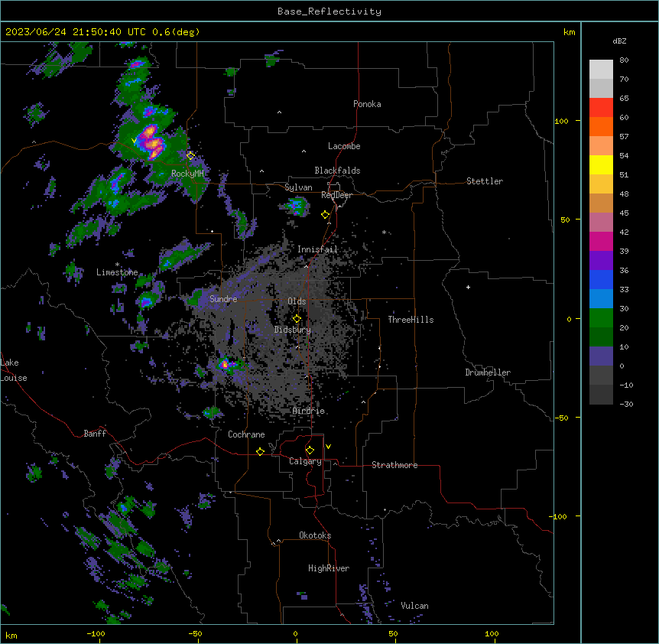The width and height of the screenshot is (659, 644).
Task: Click the -50 tick label on the right axis
Action: tap(561, 418)
